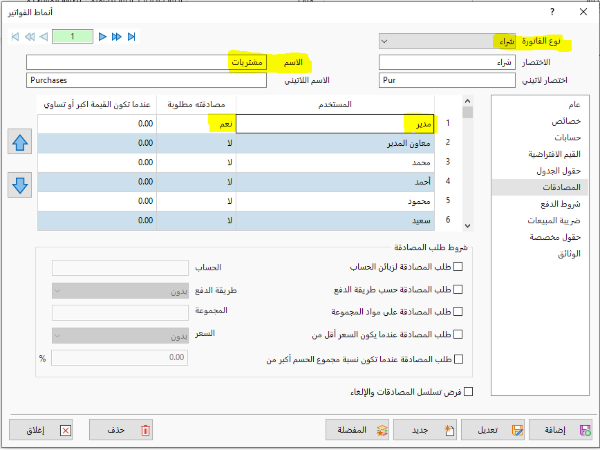Screen dimensions: 600x450
Task: Check فرض تسلسل المصادقات والإلغاء option
Action: 467,391
